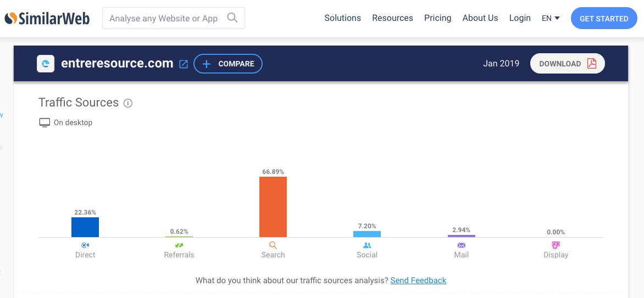Click the Direct traffic icon
644x298 pixels.
point(85,245)
